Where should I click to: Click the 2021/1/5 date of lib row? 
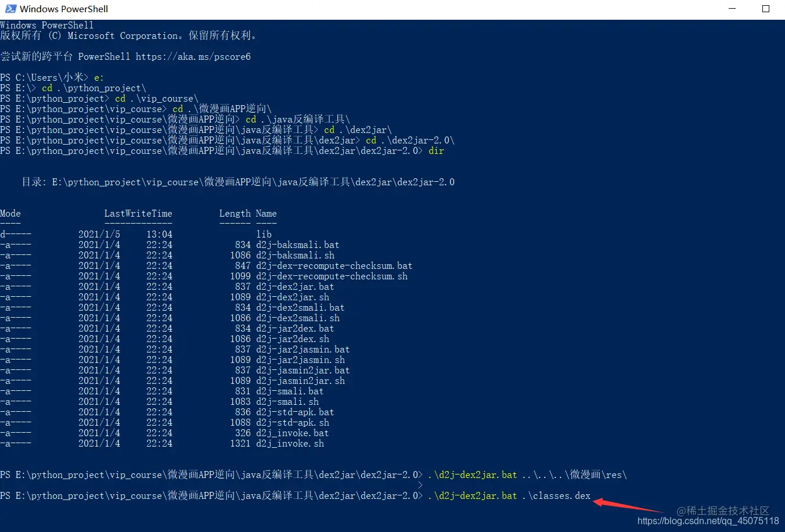tap(99, 235)
